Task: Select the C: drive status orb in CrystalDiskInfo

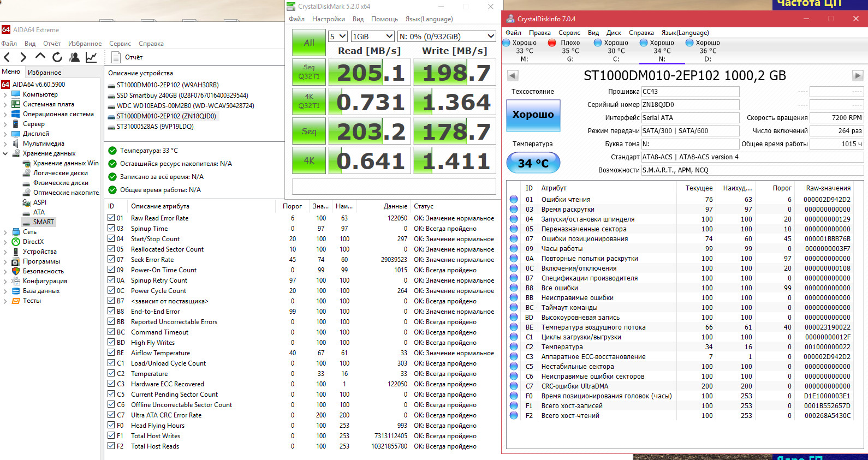Action: (598, 43)
